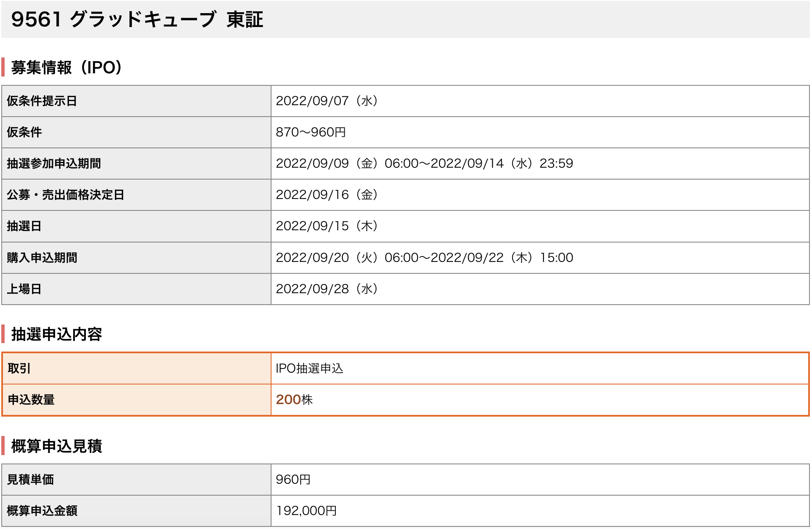Click the 見積単価 row label
This screenshot has width=812, height=529.
[x=30, y=480]
